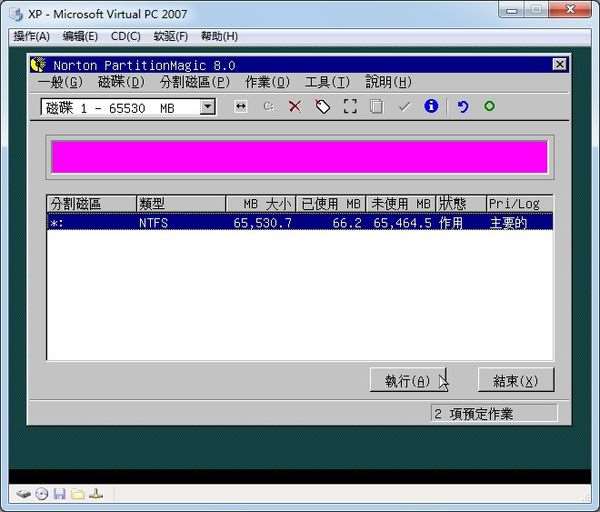This screenshot has height=512, width=600.
Task: Click the blue info icon
Action: pyautogui.click(x=431, y=106)
